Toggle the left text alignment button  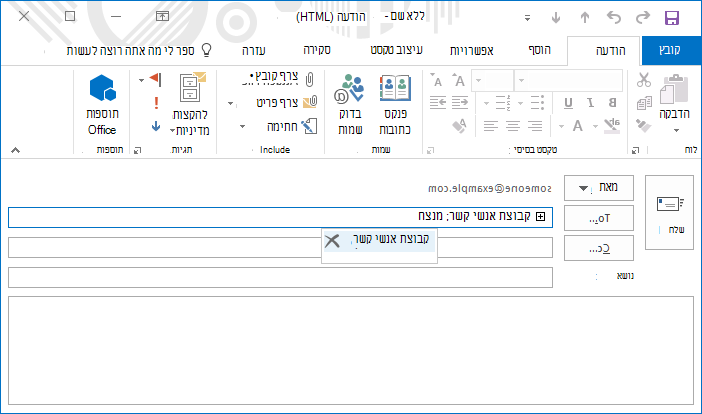(x=491, y=126)
